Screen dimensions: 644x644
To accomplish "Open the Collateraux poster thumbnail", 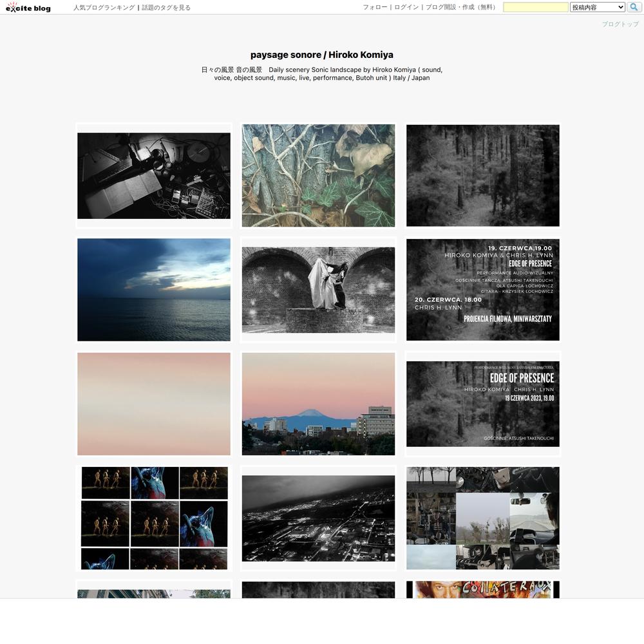I will (x=483, y=590).
